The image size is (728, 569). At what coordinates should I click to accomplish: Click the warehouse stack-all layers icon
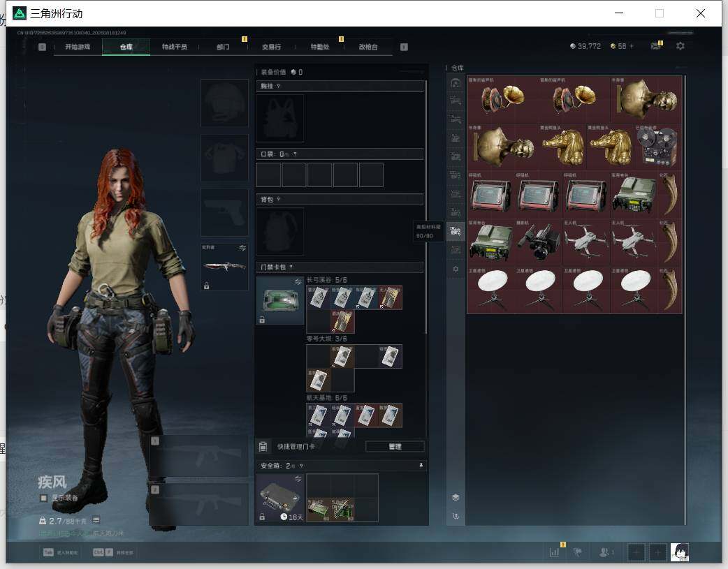(456, 497)
